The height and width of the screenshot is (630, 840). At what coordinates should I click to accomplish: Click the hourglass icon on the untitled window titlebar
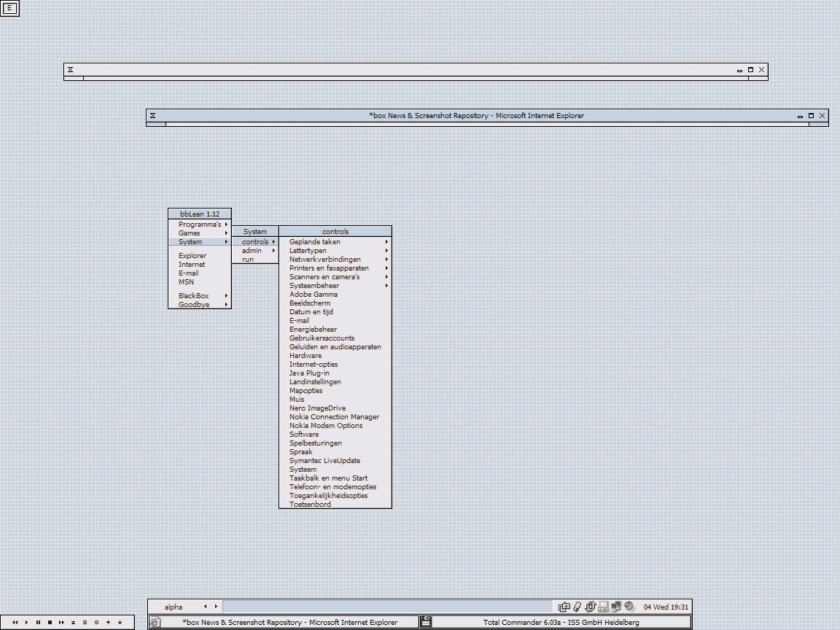click(x=70, y=70)
